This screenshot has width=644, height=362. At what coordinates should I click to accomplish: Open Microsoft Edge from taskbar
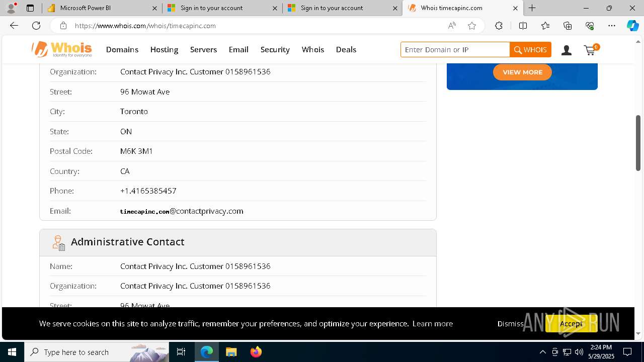(x=207, y=352)
